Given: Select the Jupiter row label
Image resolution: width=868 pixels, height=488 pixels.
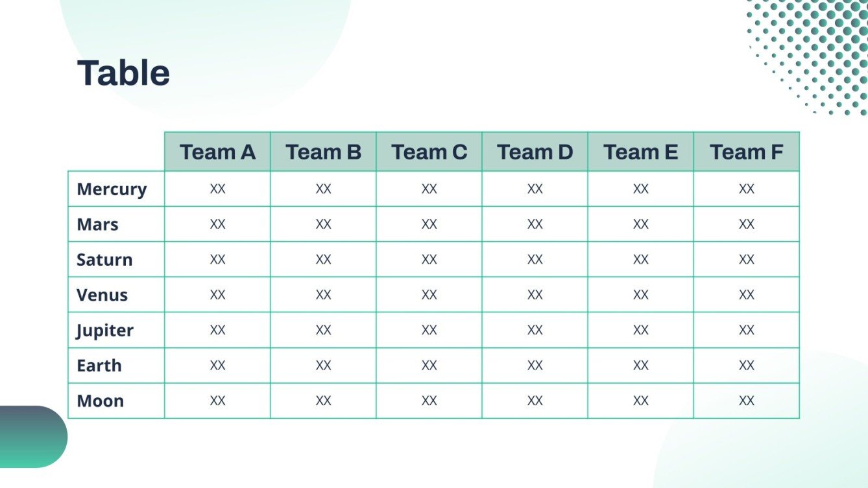Looking at the screenshot, I should (104, 331).
